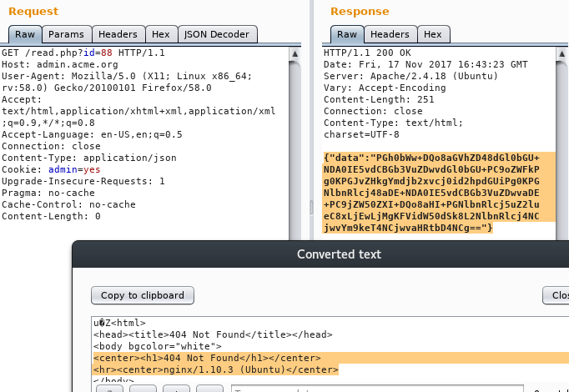Open the JSON Decoder tab

(217, 34)
